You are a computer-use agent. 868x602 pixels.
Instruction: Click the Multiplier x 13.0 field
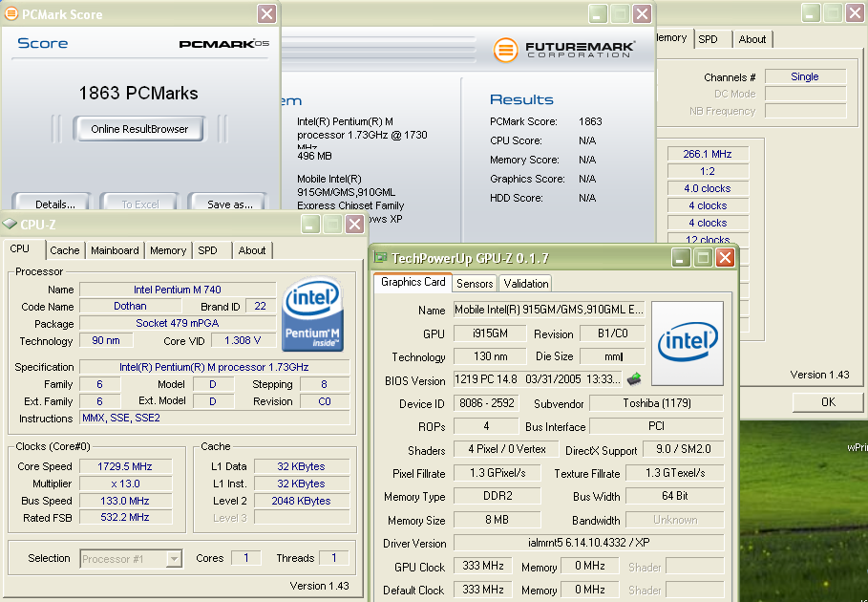pyautogui.click(x=125, y=484)
